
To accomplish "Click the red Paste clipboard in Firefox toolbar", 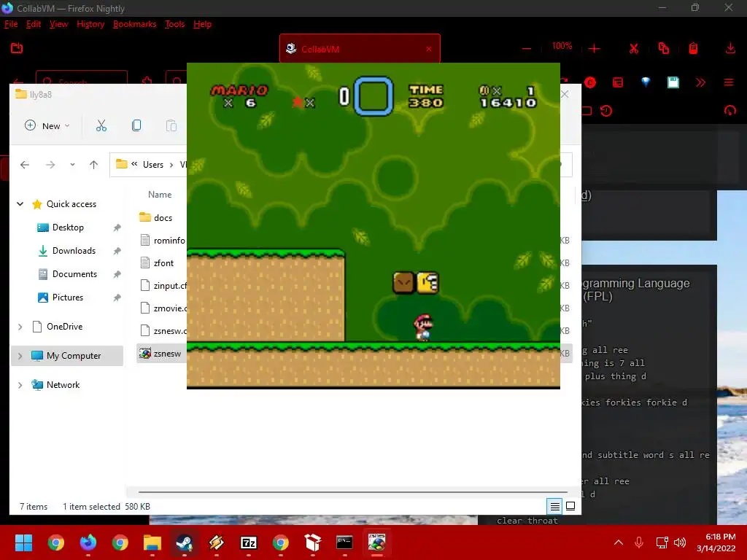I will (694, 49).
